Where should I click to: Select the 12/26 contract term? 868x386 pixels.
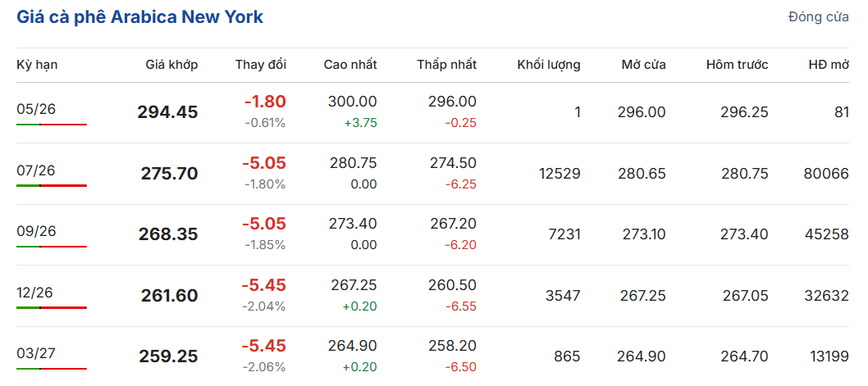tap(34, 293)
